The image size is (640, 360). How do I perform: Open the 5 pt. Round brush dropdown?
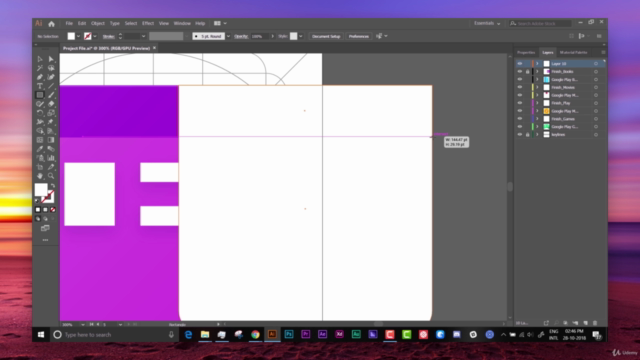click(228, 36)
